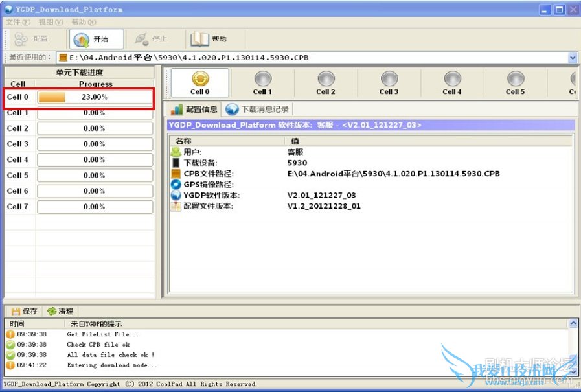Click the 清理 clear log button
Screen dimensions: 581x392
(60, 311)
